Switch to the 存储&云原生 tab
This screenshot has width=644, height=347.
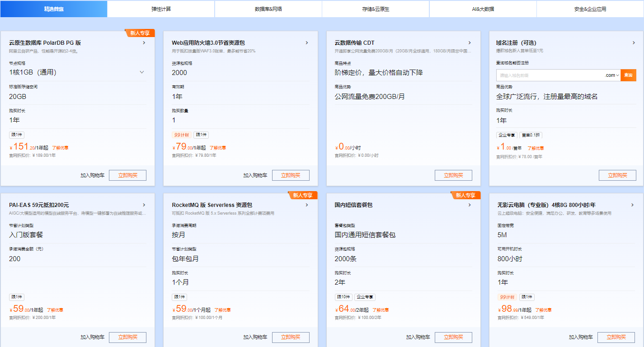(x=376, y=9)
